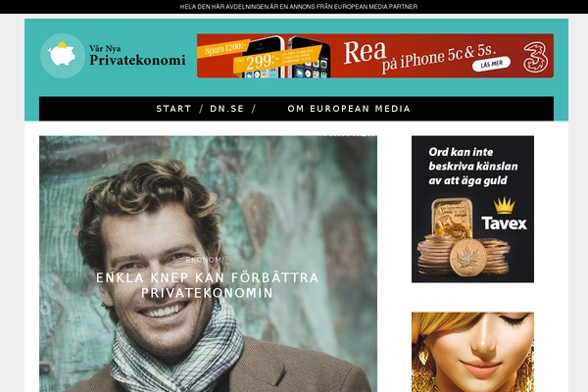Screen dimensions: 588x392
Task: Click the piggy bank logo icon
Action: pos(63,56)
